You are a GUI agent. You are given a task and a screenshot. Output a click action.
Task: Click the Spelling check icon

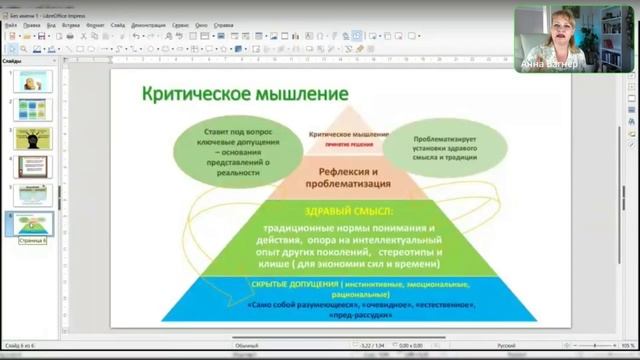click(x=179, y=36)
